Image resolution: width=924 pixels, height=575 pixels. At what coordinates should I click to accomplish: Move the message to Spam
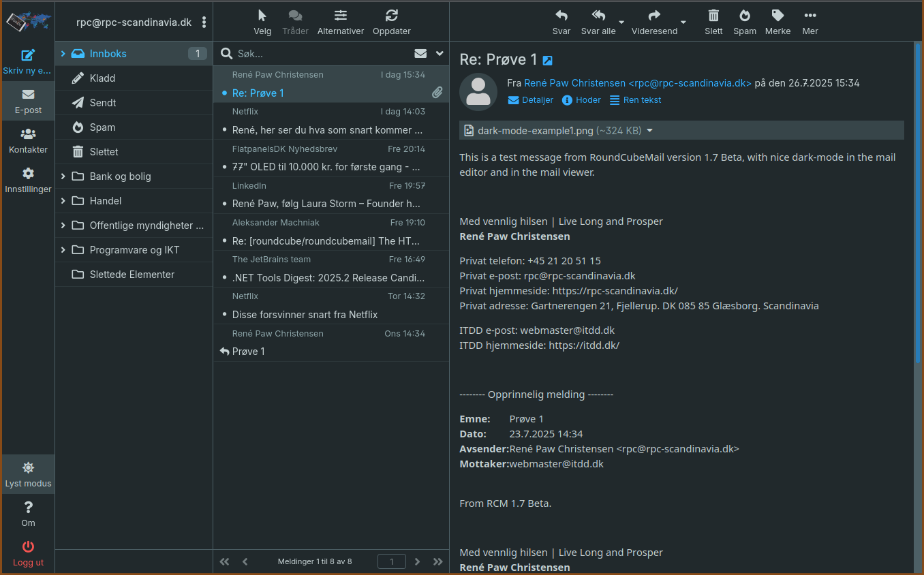coord(744,21)
